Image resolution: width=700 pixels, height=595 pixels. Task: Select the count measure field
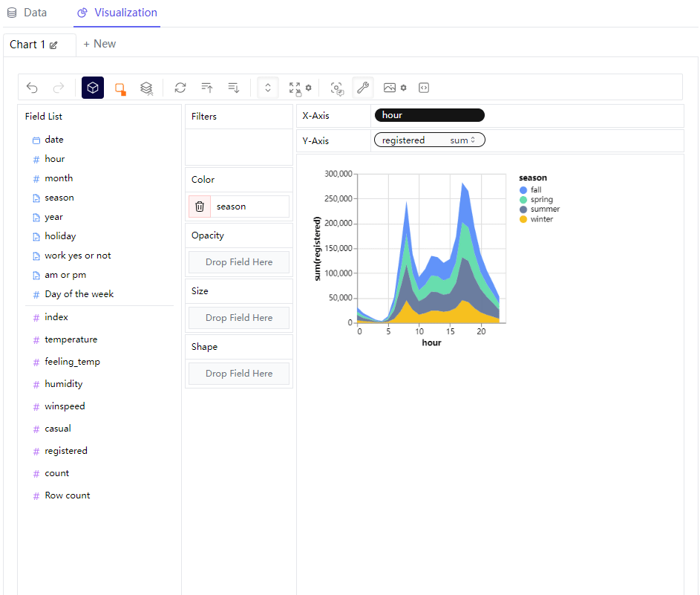(56, 473)
